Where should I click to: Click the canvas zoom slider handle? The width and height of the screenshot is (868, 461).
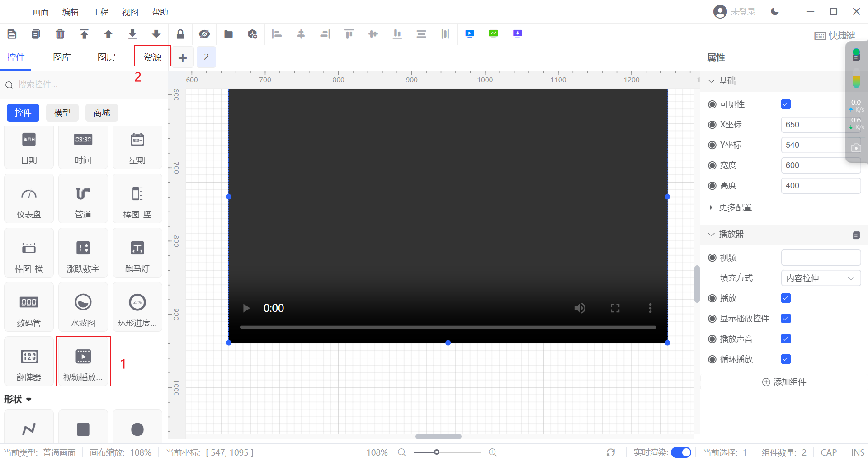pos(437,452)
